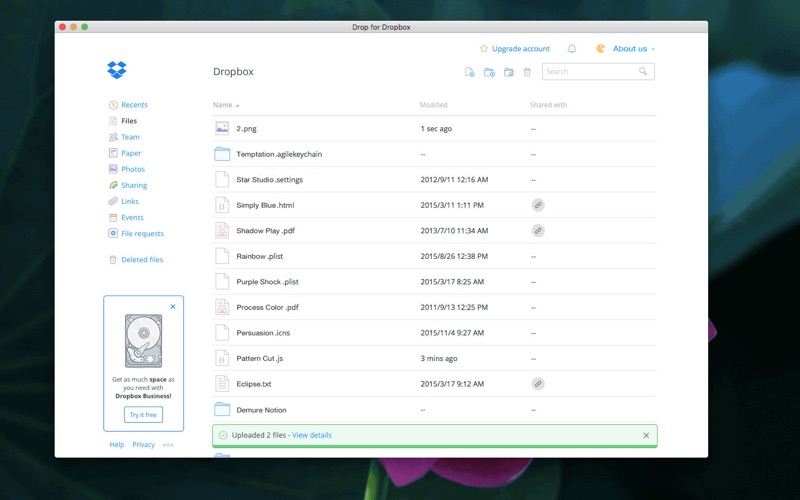
Task: Click the Events calendar icon
Action: (113, 217)
